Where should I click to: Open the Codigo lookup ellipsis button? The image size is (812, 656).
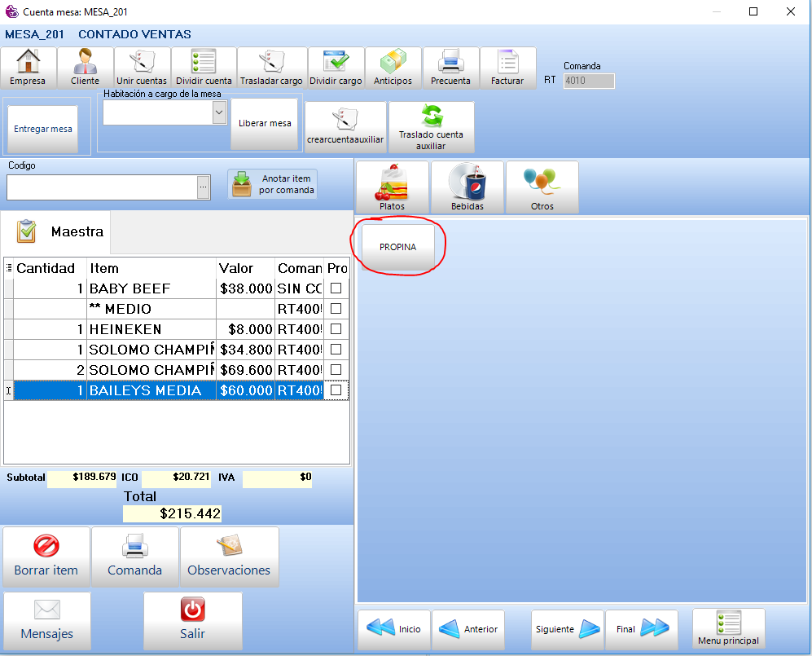[x=203, y=187]
